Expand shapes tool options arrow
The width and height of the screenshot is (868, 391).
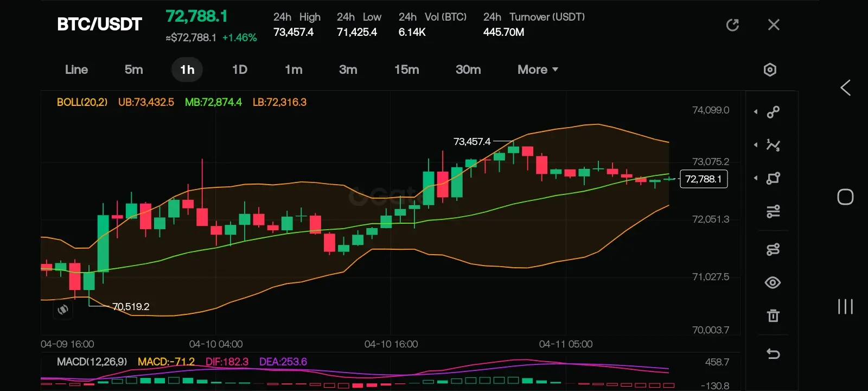tap(756, 178)
